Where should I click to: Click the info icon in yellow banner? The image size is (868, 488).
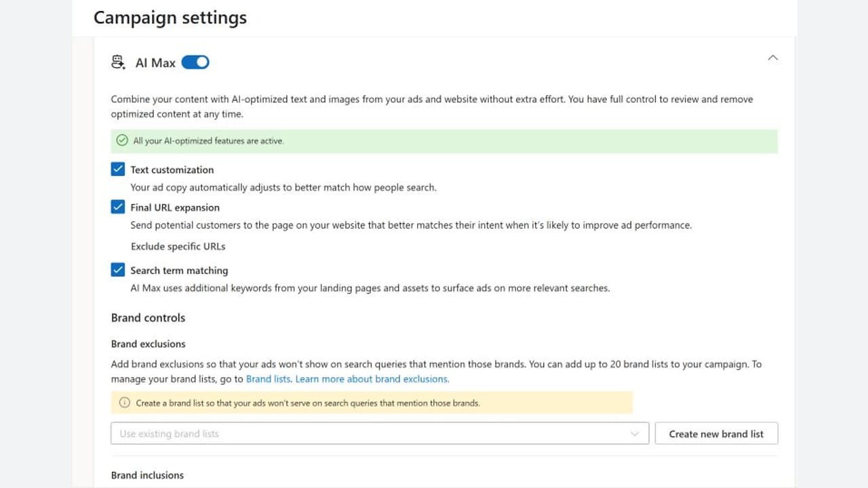click(124, 403)
